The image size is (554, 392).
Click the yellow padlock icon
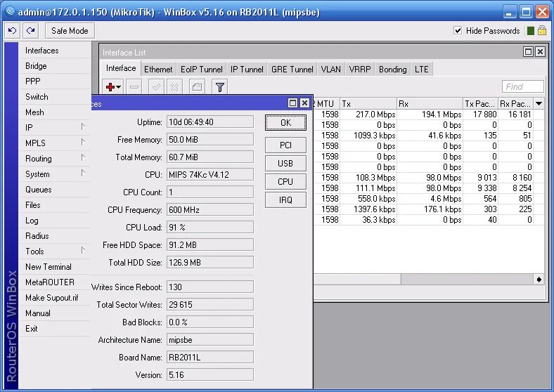(x=542, y=30)
